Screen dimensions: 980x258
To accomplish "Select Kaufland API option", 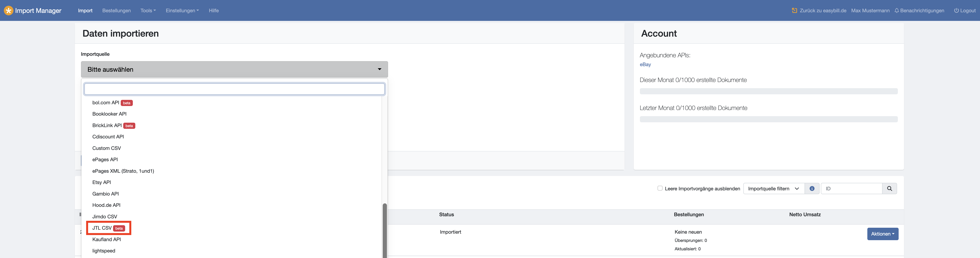I will 231,239.
